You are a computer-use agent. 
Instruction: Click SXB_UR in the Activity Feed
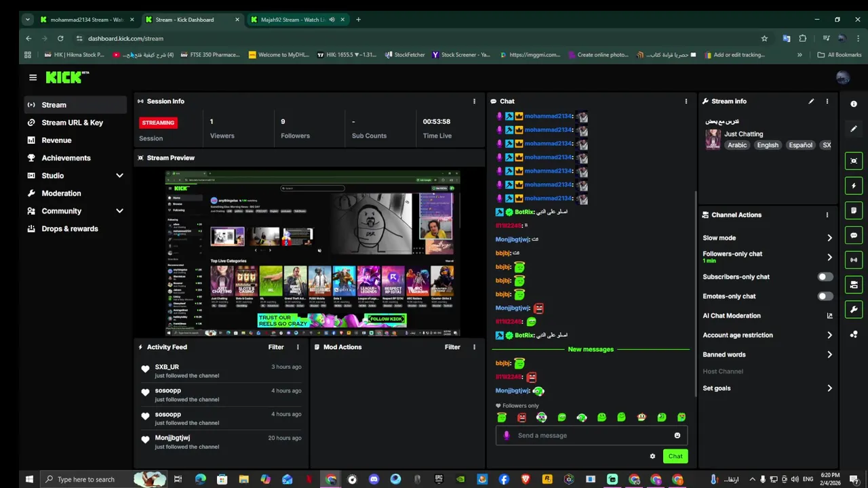click(167, 367)
